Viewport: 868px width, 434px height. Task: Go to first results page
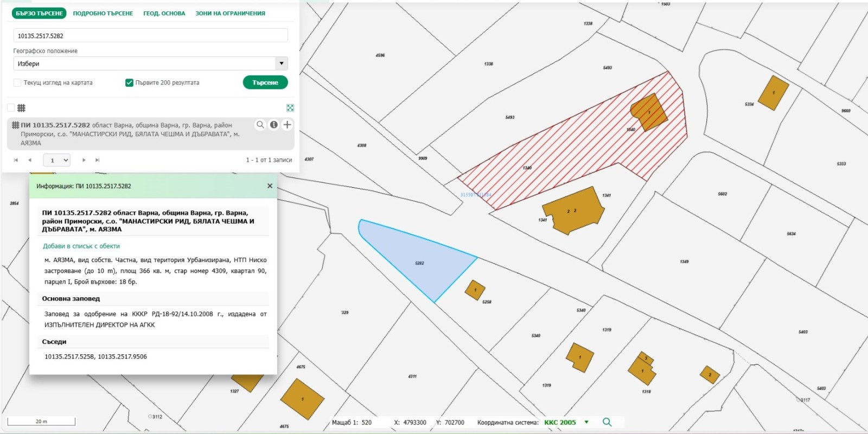tap(16, 160)
